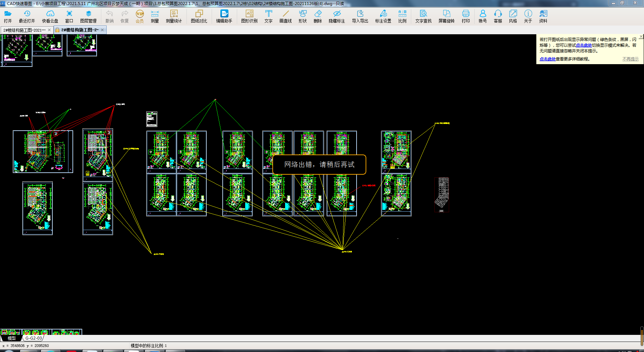
Task: Click 不再提示 don't remind again
Action: [630, 59]
